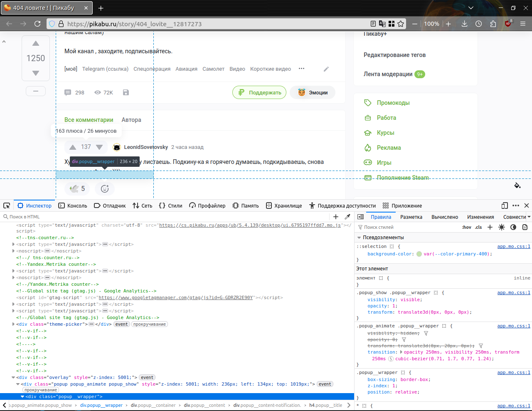This screenshot has width=532, height=411.
Task: Reload the current page
Action: click(37, 24)
